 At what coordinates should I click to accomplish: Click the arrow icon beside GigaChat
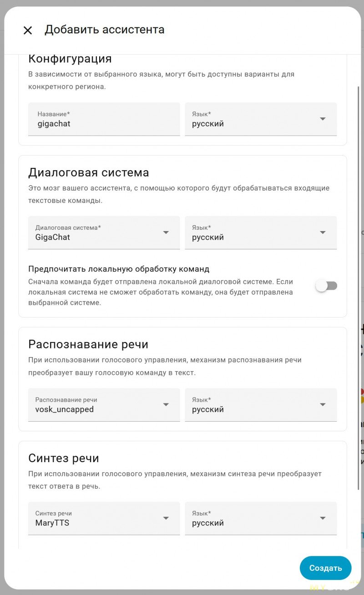166,232
